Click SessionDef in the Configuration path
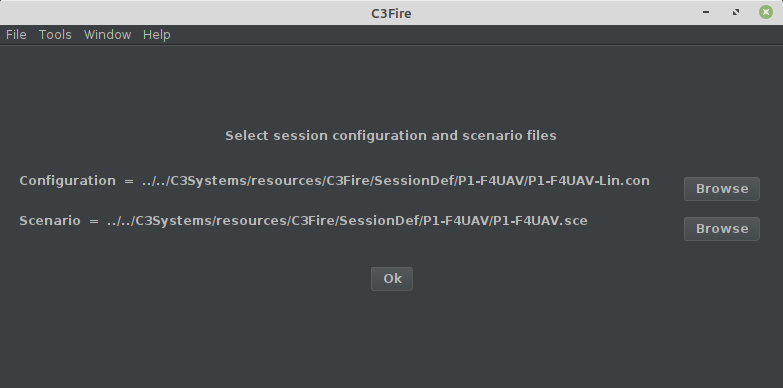 (x=413, y=181)
